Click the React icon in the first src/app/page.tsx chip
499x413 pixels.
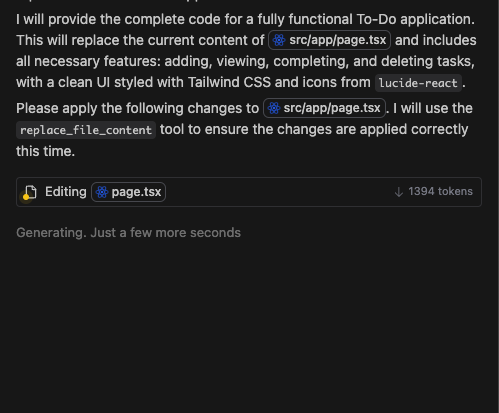[x=279, y=40]
